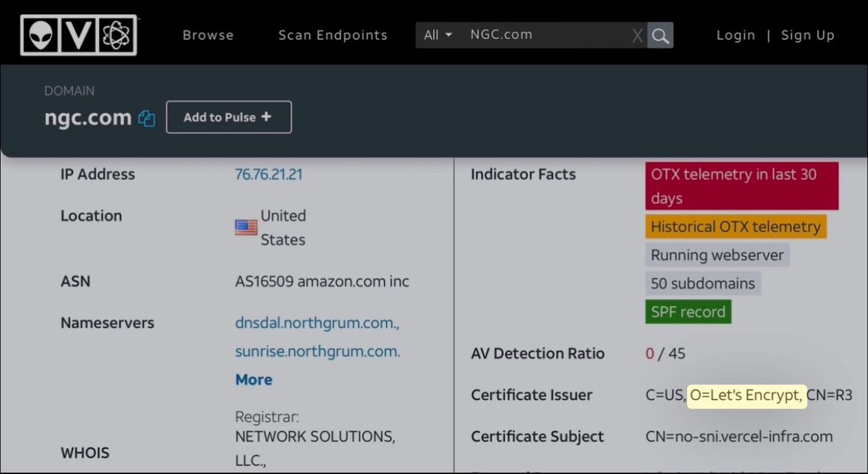Click the magnifying glass search icon

(660, 35)
